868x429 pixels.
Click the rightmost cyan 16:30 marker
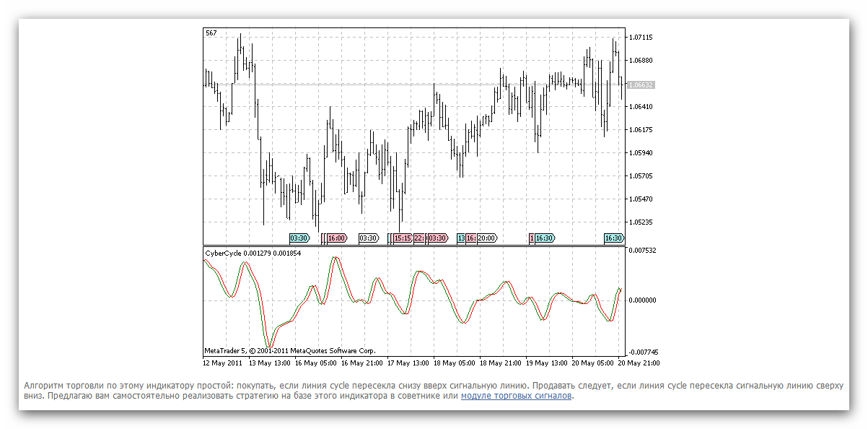click(614, 238)
